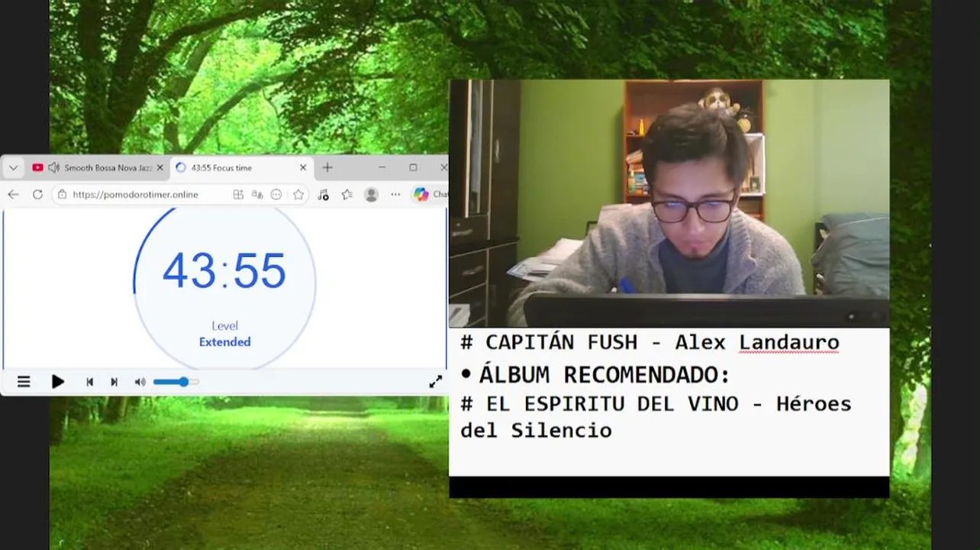This screenshot has height=550, width=980.
Task: Click the CAPITÁN FUSH - Alex Landauro text
Action: coord(650,342)
